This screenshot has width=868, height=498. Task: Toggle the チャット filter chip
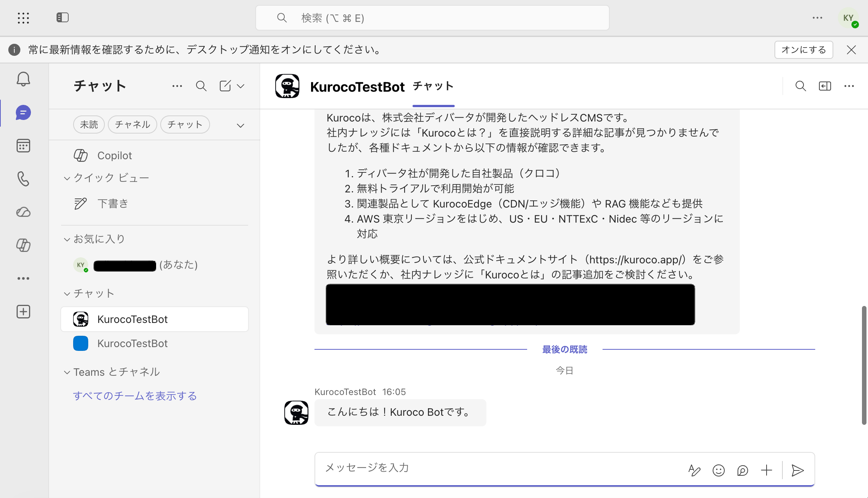click(185, 124)
